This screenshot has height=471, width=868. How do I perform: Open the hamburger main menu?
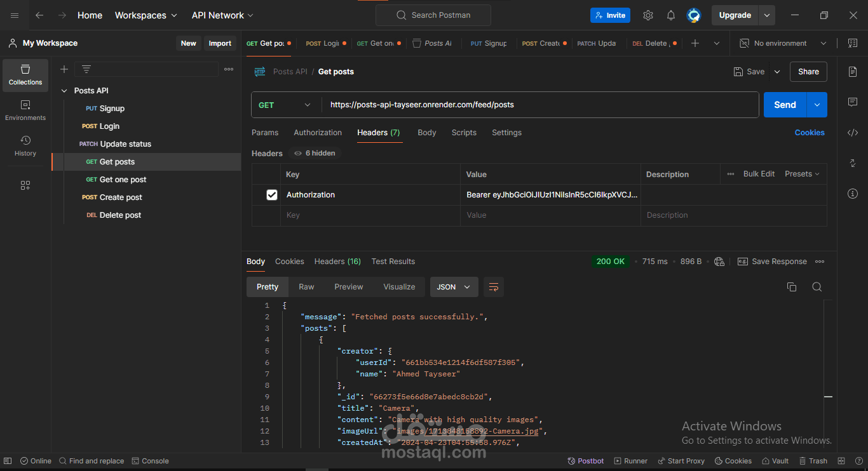[15, 15]
